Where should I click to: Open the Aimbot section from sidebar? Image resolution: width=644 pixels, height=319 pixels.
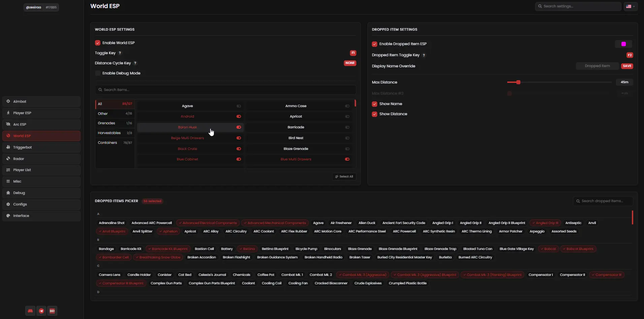(41, 101)
